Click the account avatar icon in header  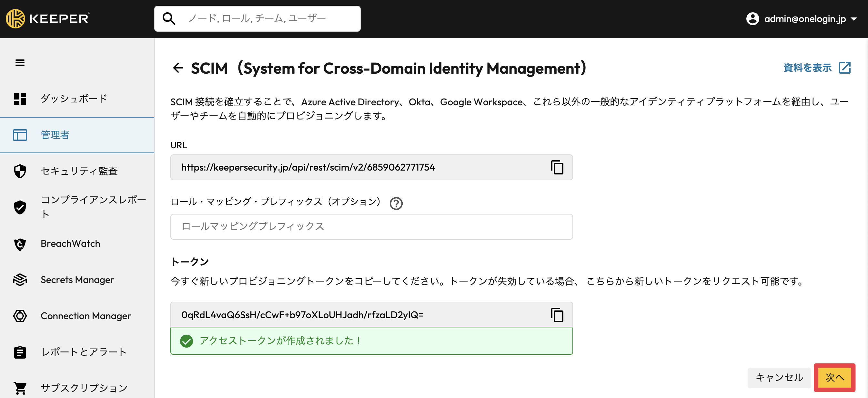[752, 18]
